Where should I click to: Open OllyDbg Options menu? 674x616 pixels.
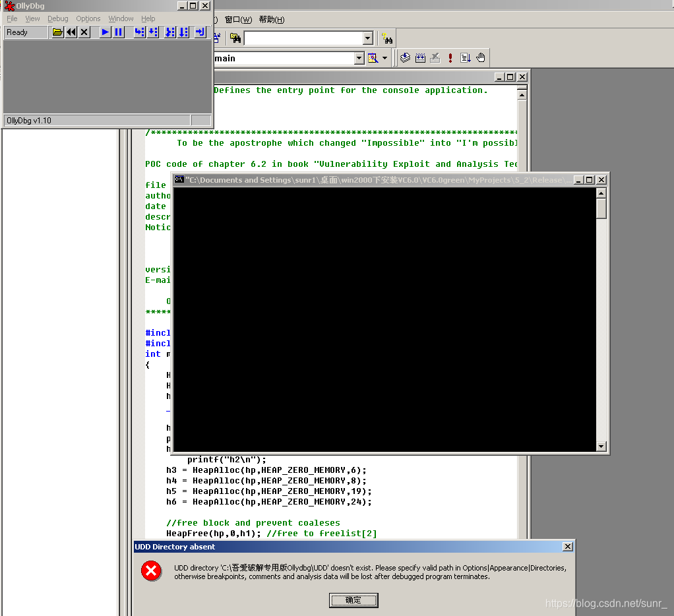[88, 18]
